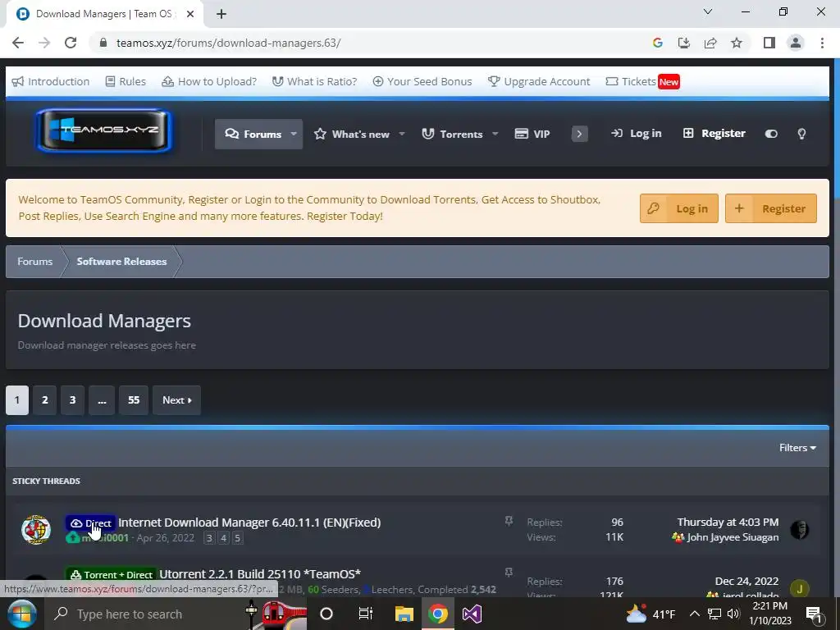Open File Explorer from taskbar
Image resolution: width=840 pixels, height=630 pixels.
point(404,614)
